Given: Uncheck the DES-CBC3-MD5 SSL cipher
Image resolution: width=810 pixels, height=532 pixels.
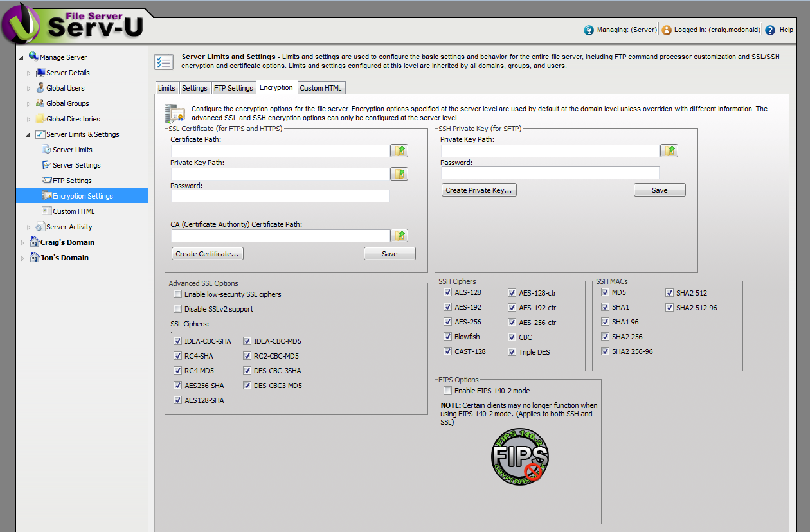Looking at the screenshot, I should point(248,386).
